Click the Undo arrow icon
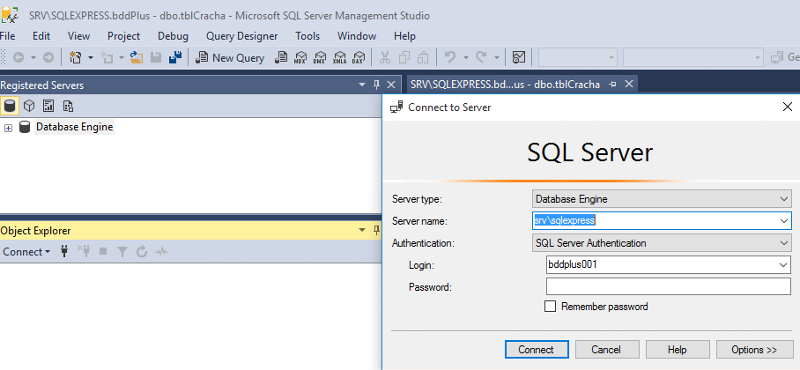 click(x=450, y=58)
